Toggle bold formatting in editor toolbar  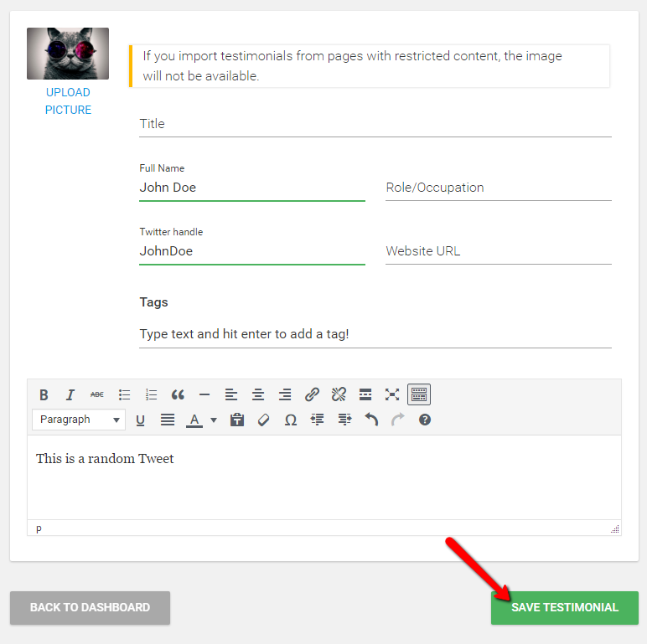[x=44, y=394]
